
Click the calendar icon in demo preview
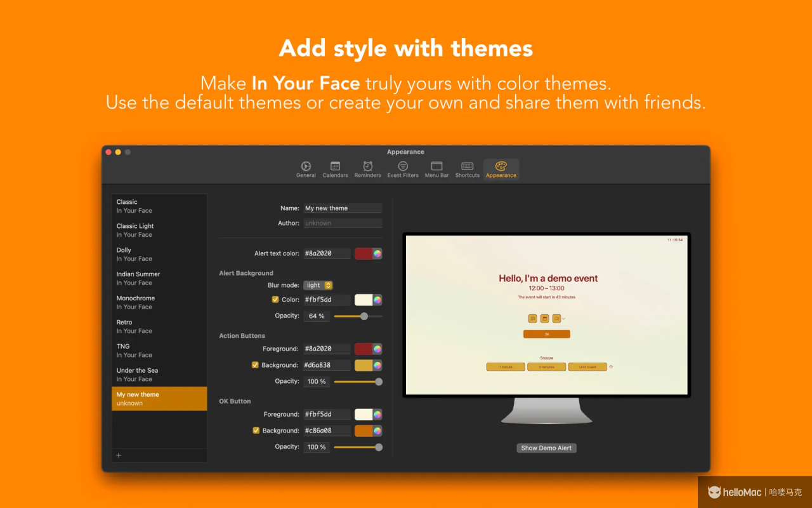click(x=544, y=318)
